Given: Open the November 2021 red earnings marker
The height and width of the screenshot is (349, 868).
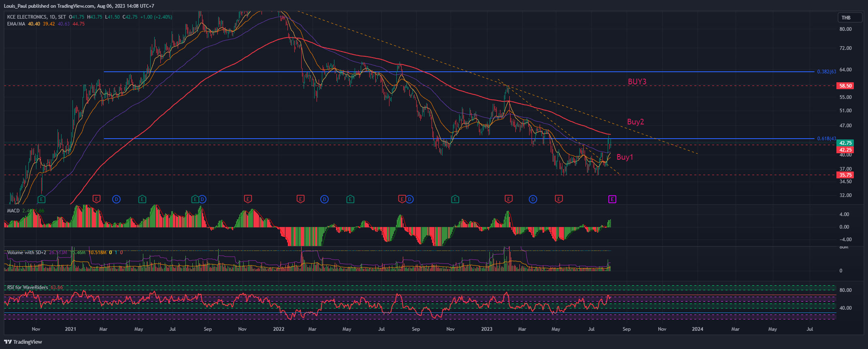Looking at the screenshot, I should point(248,199).
